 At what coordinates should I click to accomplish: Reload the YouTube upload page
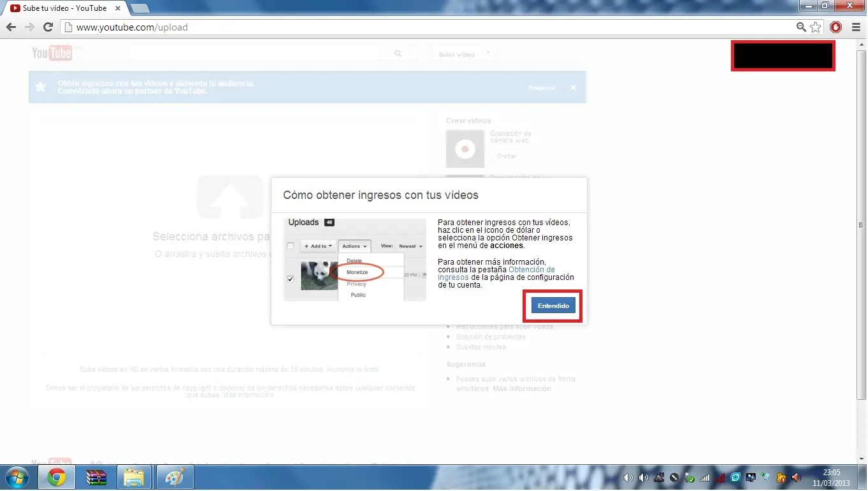[48, 27]
